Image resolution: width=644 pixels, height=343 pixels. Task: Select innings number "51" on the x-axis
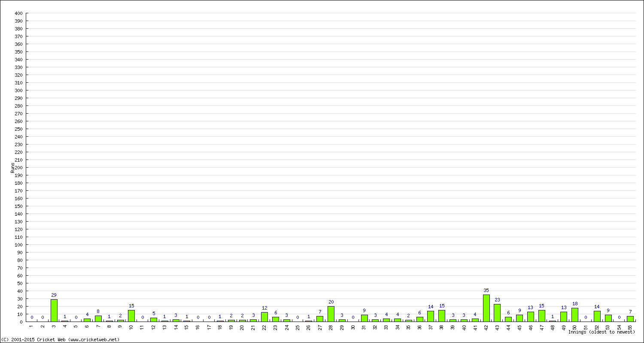coord(586,327)
